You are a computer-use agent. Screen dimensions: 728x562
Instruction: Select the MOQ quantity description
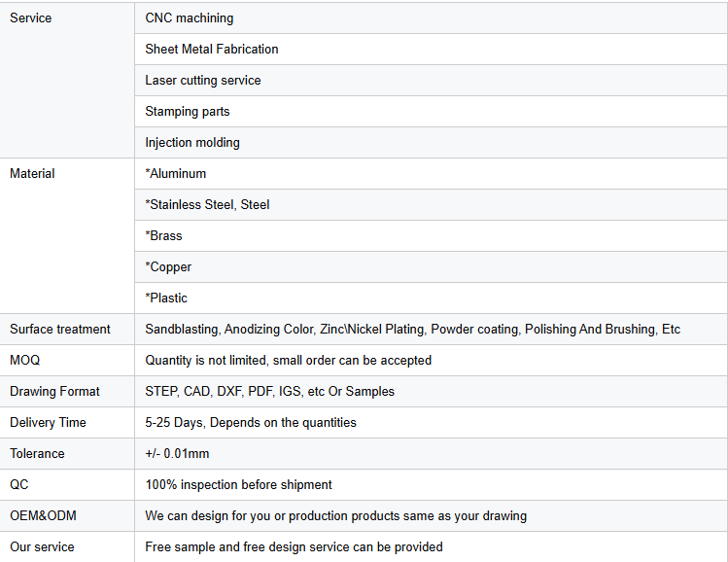289,361
